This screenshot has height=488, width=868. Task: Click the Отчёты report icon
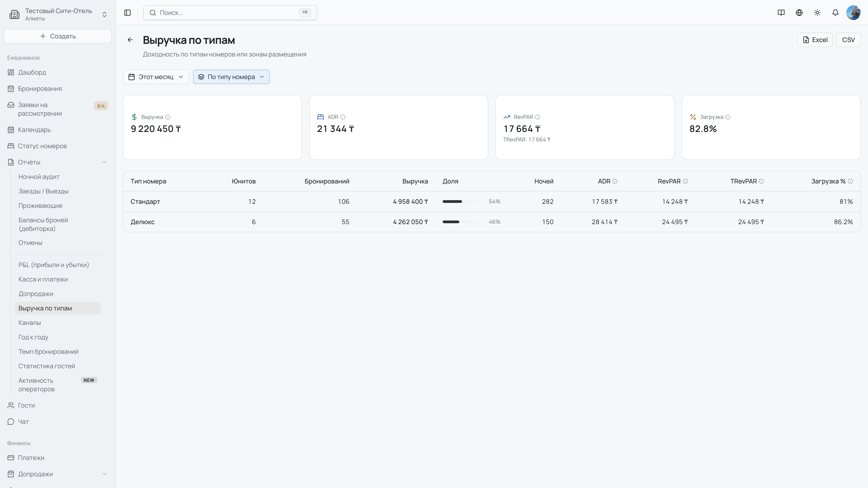point(11,162)
